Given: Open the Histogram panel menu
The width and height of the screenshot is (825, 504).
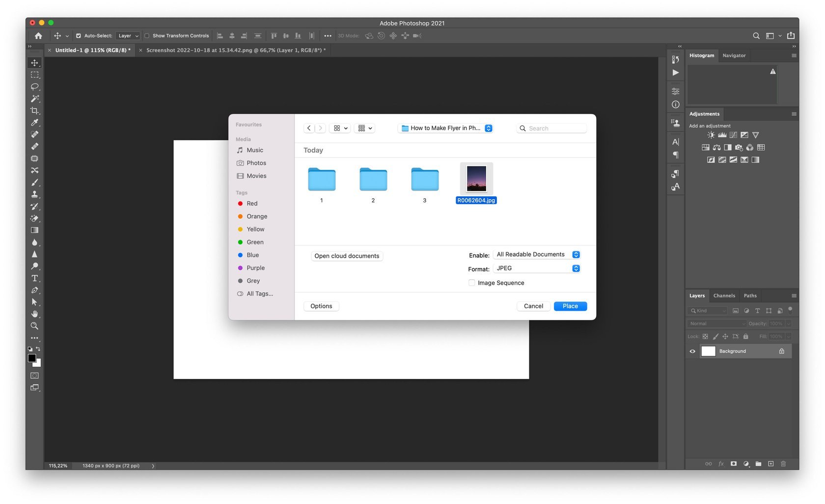Looking at the screenshot, I should [794, 55].
